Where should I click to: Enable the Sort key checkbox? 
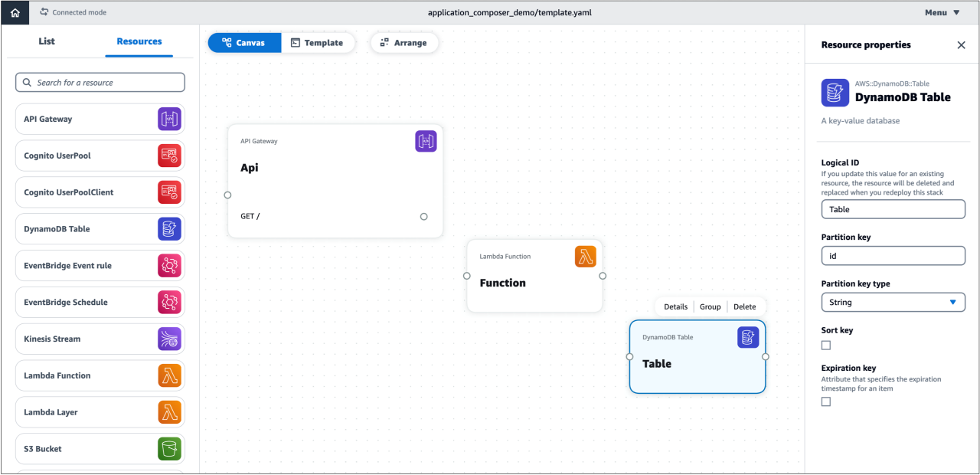pyautogui.click(x=826, y=346)
